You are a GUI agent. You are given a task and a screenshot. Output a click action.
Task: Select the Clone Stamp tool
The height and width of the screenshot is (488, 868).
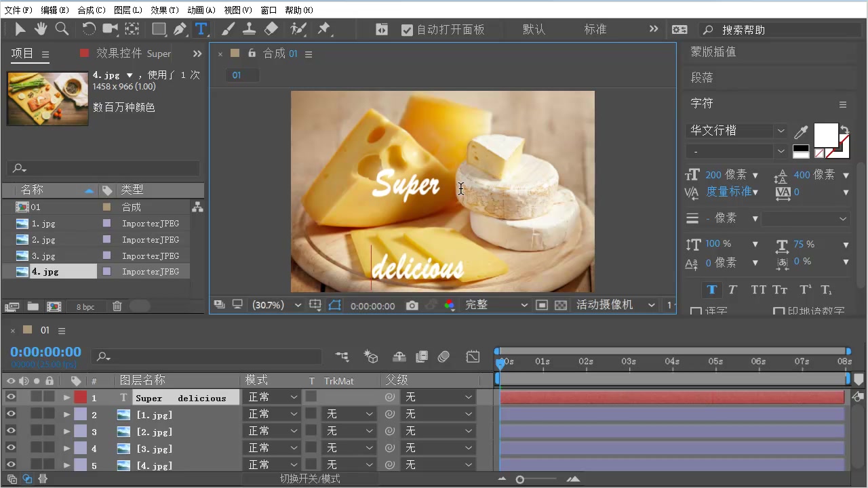pyautogui.click(x=250, y=29)
